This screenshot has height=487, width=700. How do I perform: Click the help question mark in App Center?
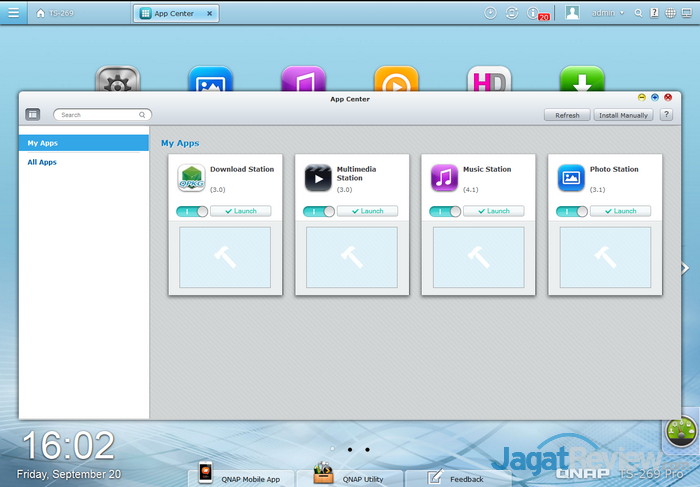(666, 115)
